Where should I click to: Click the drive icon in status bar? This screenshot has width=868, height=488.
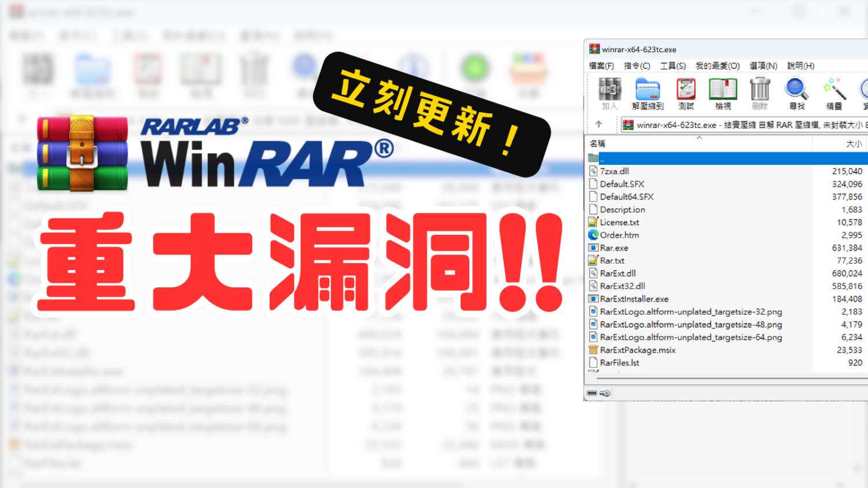(592, 393)
